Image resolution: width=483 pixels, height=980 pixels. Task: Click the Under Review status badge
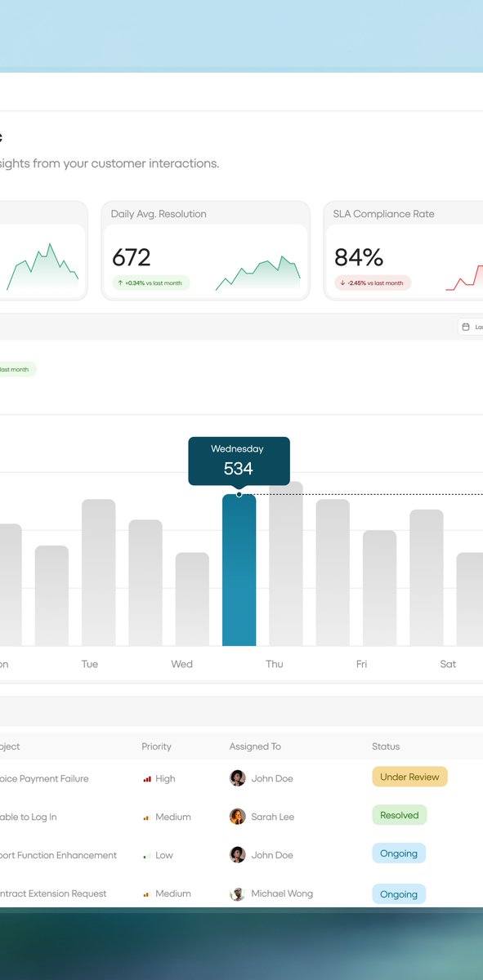pos(409,777)
